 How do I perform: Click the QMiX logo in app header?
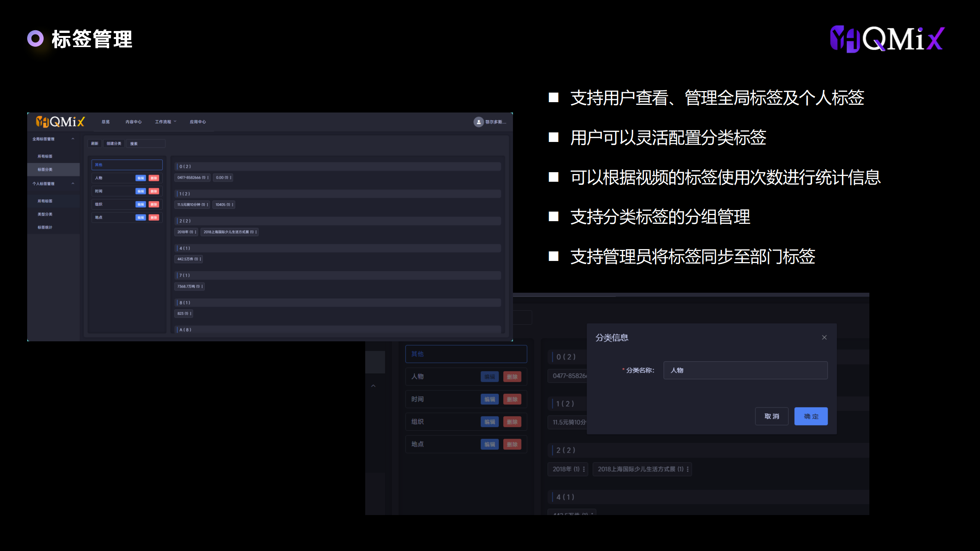pyautogui.click(x=60, y=122)
